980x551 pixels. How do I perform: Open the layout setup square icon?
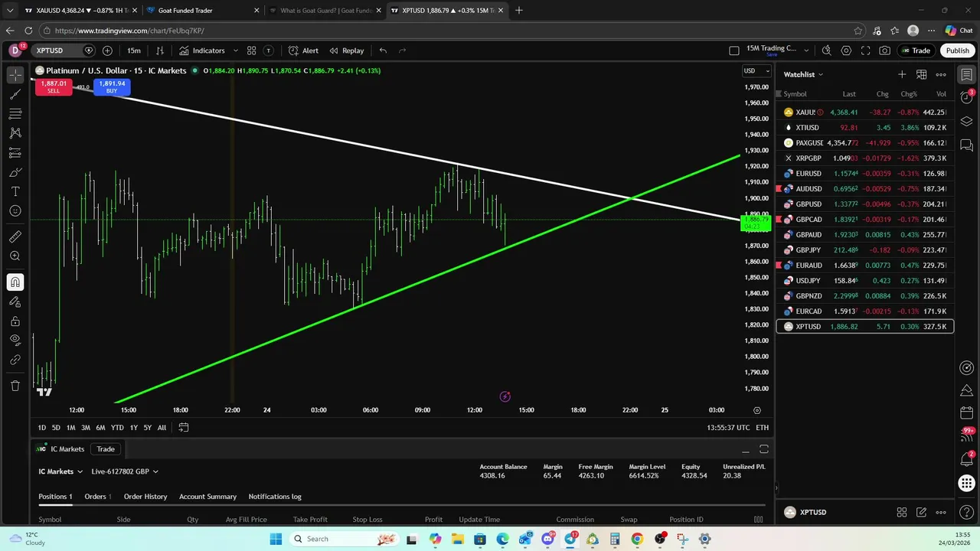[734, 51]
